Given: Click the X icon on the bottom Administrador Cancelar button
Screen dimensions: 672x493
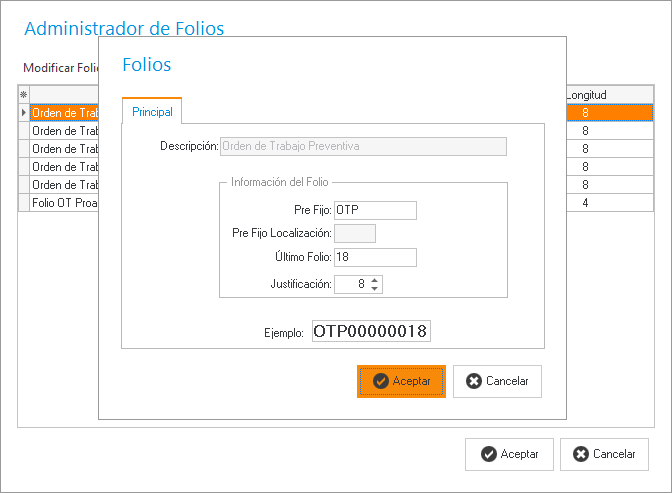Looking at the screenshot, I should point(581,454).
